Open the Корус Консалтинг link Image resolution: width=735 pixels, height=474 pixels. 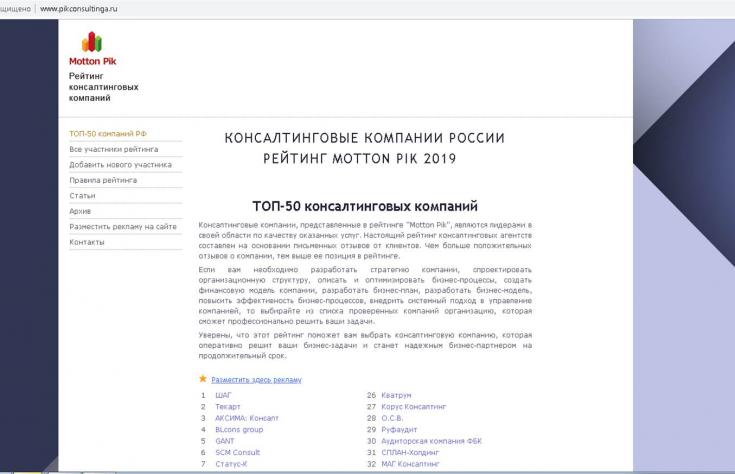click(414, 406)
